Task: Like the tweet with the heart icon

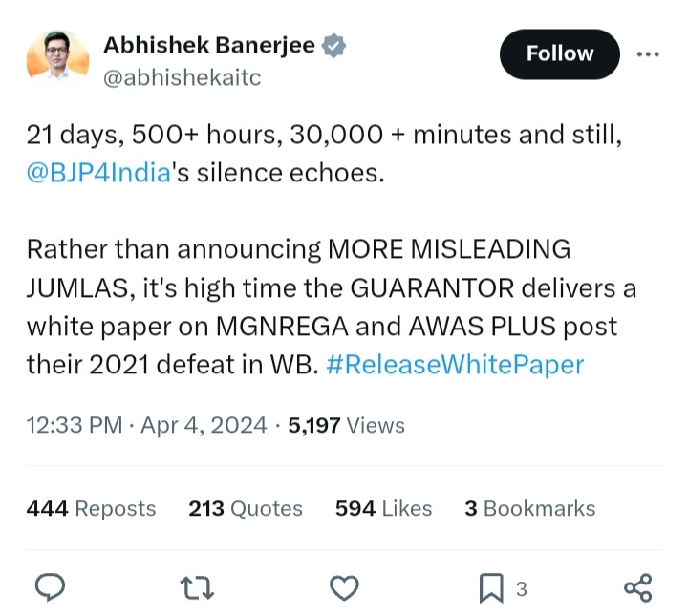Action: pos(345,588)
